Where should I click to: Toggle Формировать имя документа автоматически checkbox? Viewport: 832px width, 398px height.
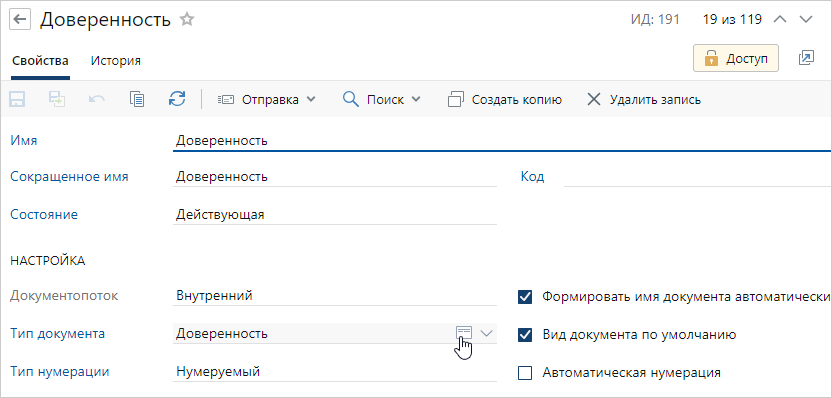[x=525, y=297]
